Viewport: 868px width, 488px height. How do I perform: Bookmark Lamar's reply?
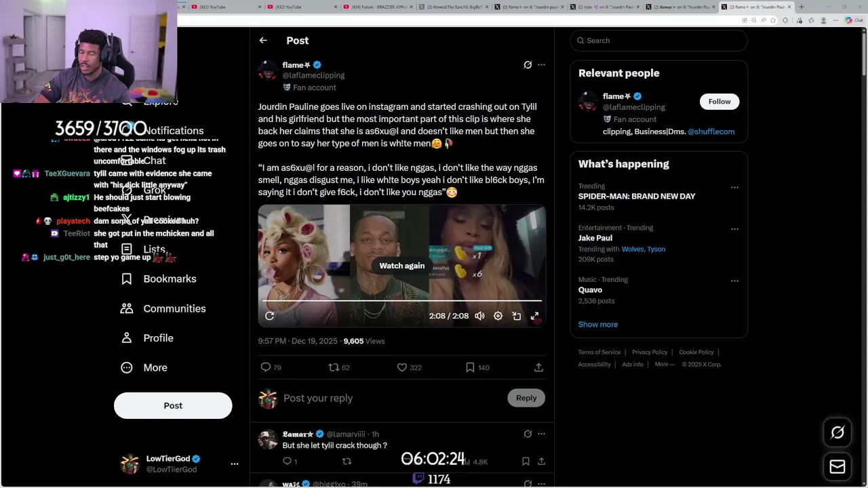(x=526, y=462)
